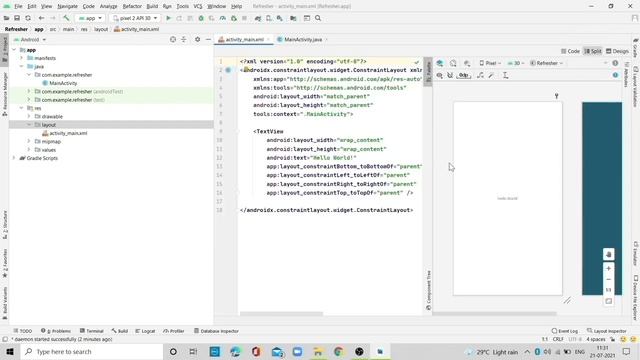Open the Refactor menu
This screenshot has height=360, width=640.
point(132,7)
